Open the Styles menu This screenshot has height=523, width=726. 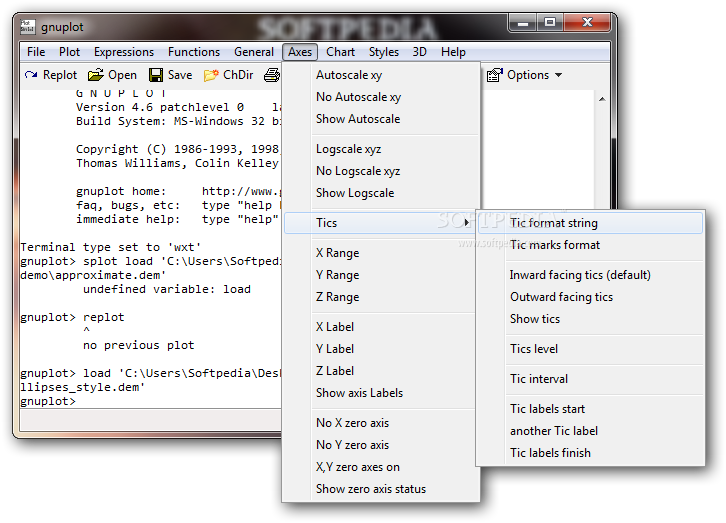[384, 52]
